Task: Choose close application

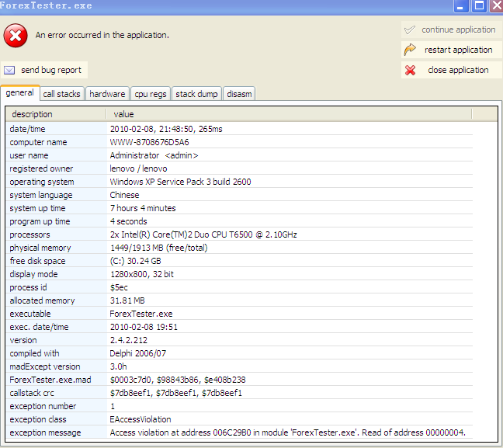Action: point(451,70)
